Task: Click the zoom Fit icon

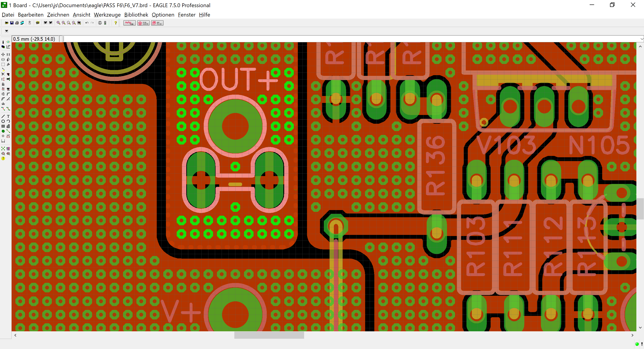Action: 59,23
